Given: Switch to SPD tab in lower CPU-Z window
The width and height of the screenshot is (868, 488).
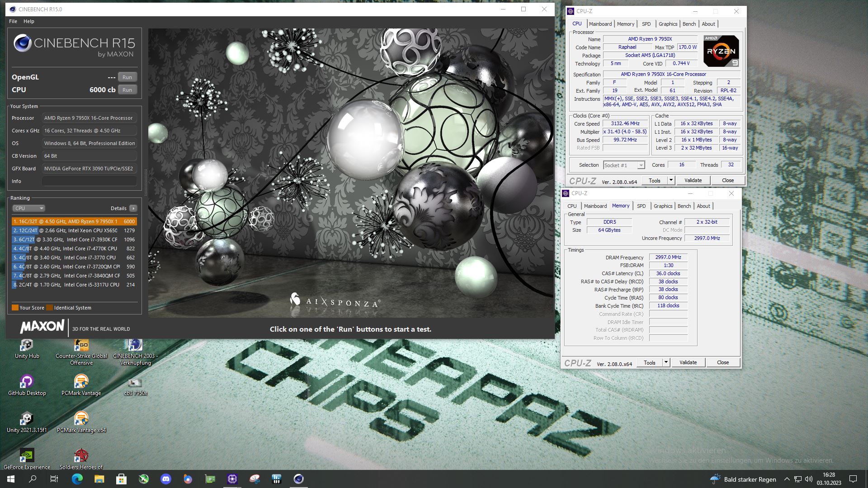Looking at the screenshot, I should click(x=642, y=206).
